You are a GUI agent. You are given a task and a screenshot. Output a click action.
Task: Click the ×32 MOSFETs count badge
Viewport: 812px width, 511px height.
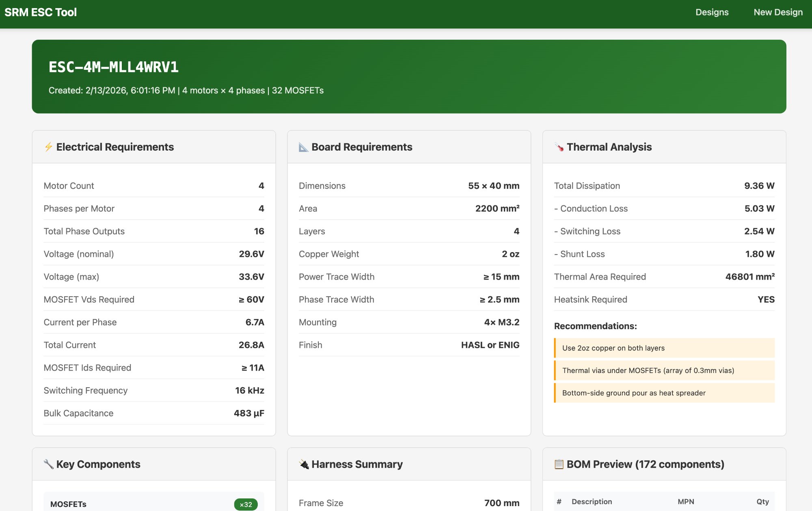tap(246, 504)
